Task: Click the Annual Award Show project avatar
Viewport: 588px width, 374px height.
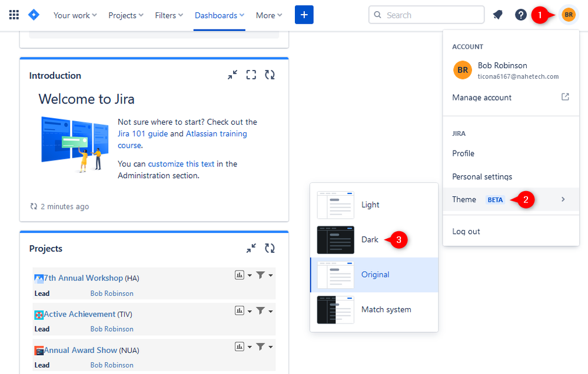Action: click(39, 350)
